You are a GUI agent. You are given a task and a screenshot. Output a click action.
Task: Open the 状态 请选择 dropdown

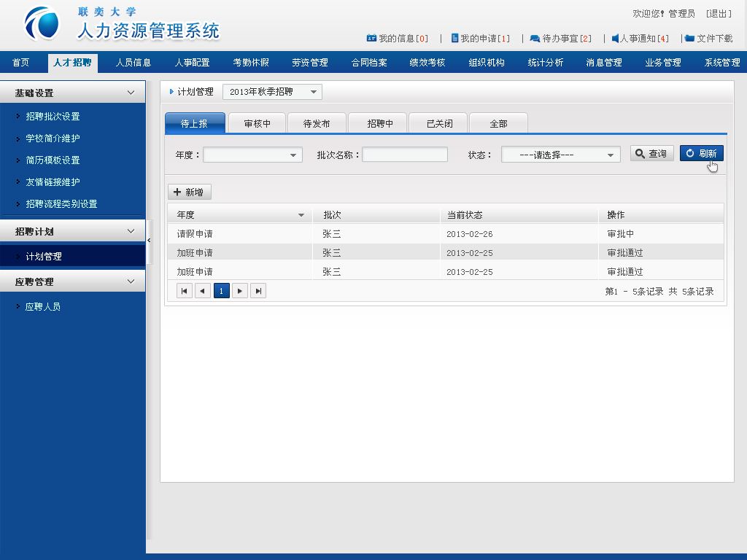(561, 155)
